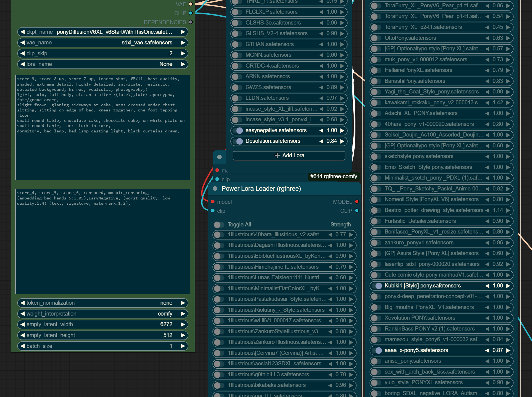
Task: Disable Desolation.safetensors lora
Action: click(x=237, y=141)
